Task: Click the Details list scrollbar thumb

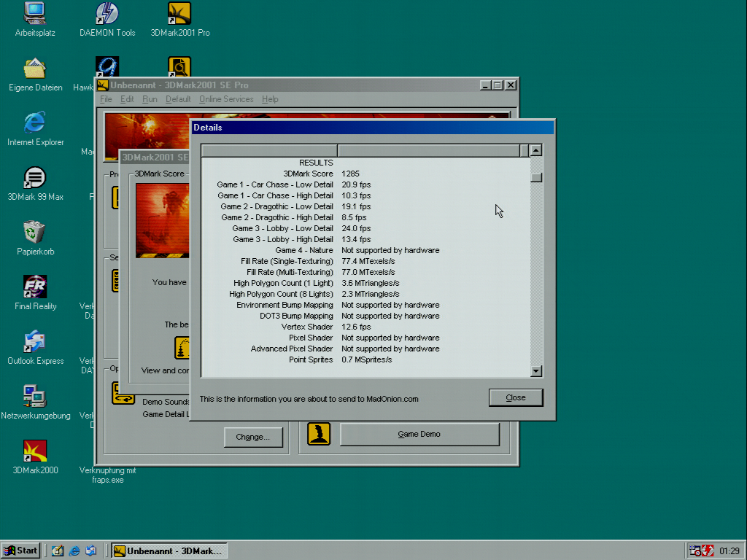Action: point(536,177)
